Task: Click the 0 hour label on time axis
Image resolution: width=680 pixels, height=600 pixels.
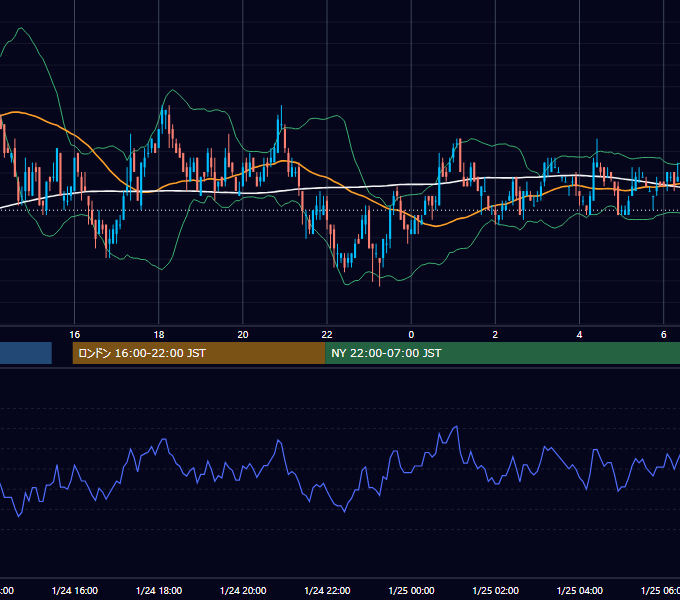Action: 411,334
